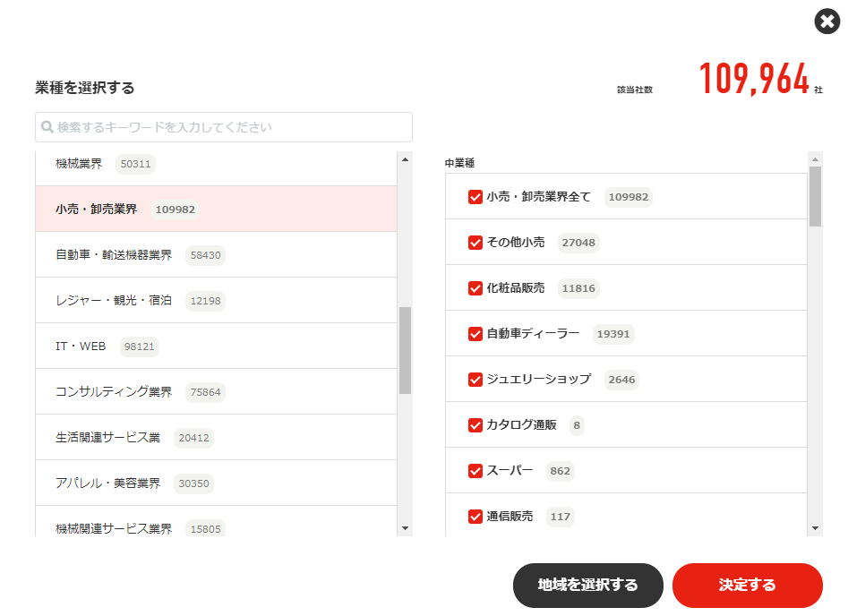Click the 50311 count badge beside 機械業界
The image size is (848, 616).
coord(136,164)
